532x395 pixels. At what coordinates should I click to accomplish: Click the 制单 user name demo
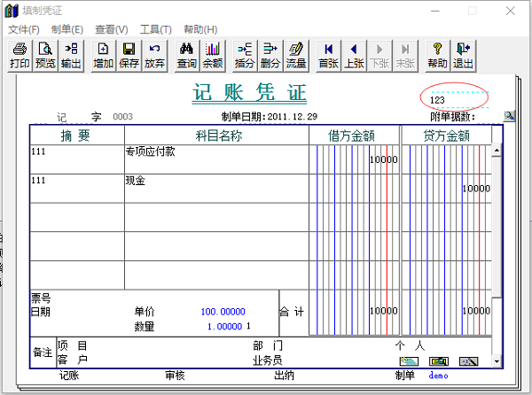(438, 376)
